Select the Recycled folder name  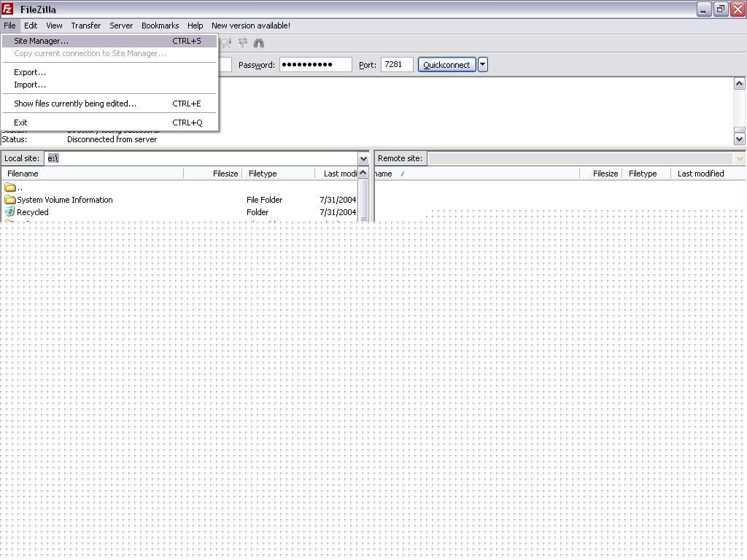(32, 212)
